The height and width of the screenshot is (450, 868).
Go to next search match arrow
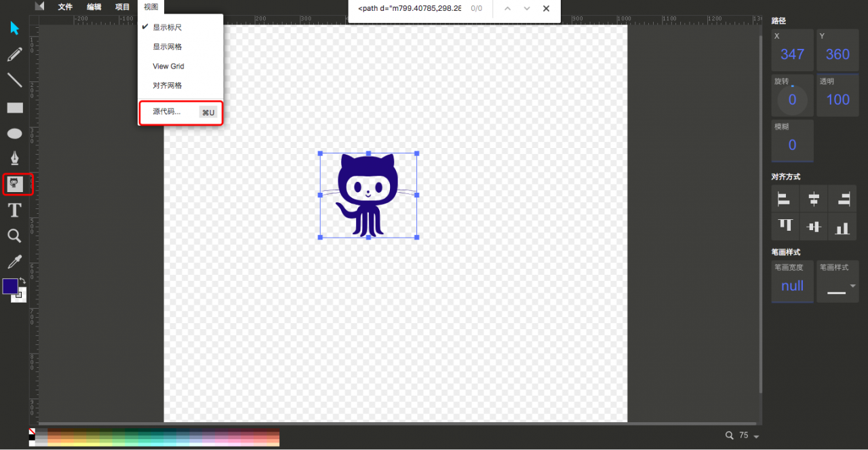(527, 9)
